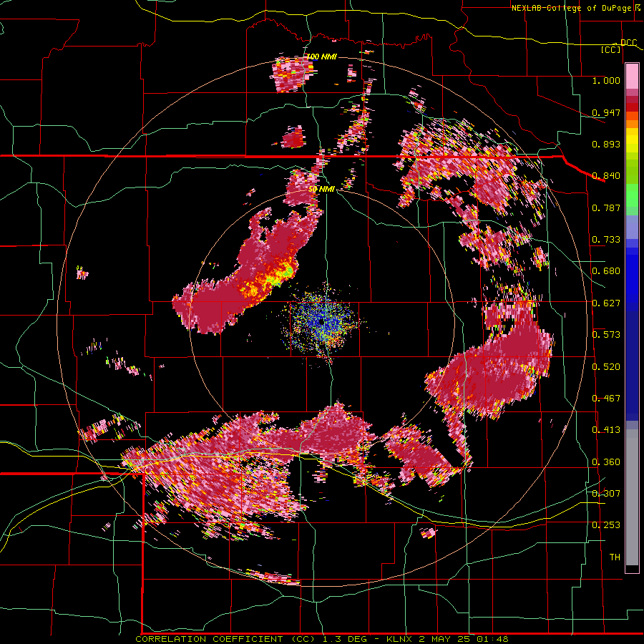Screen dimensions: 644x644
Task: Select the 0.893 scale value
Action: point(606,144)
